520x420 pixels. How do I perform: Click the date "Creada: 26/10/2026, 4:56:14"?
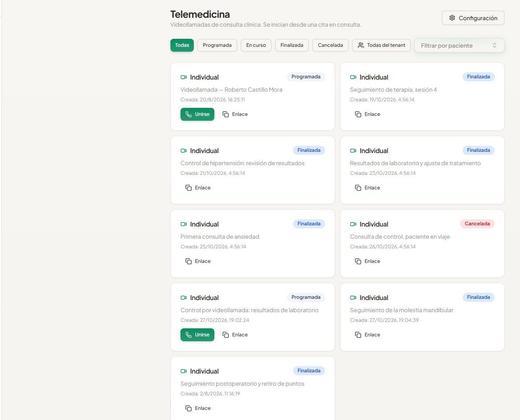383,247
